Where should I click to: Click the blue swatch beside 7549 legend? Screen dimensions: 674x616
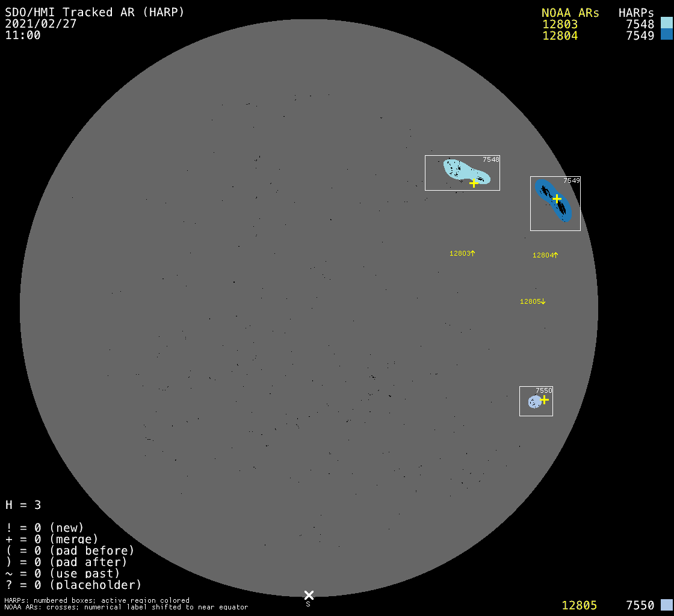coord(666,34)
